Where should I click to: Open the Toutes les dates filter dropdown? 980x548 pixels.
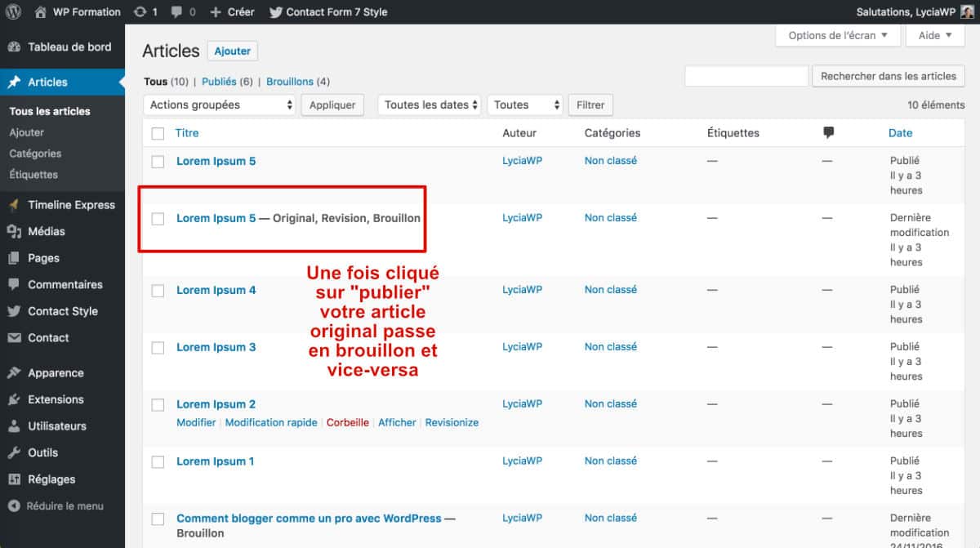pyautogui.click(x=429, y=105)
